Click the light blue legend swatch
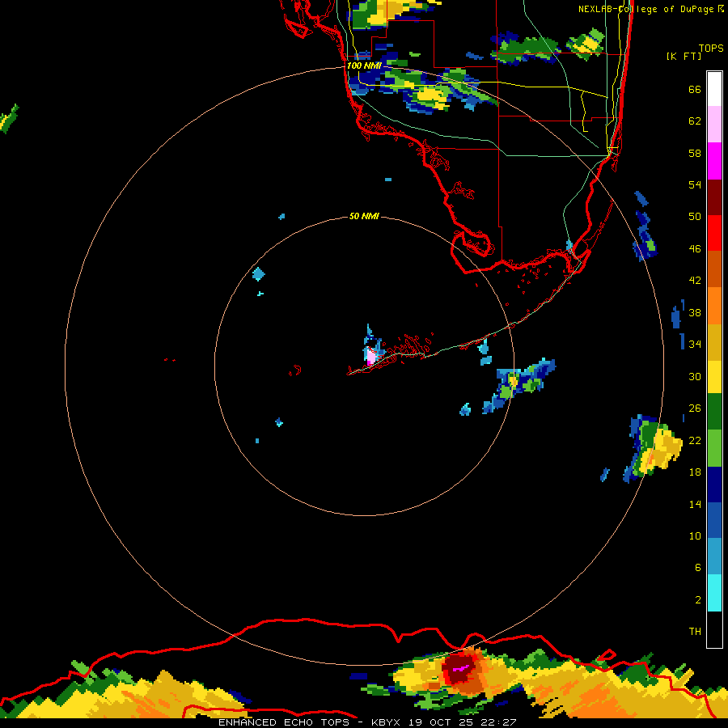 [714, 557]
